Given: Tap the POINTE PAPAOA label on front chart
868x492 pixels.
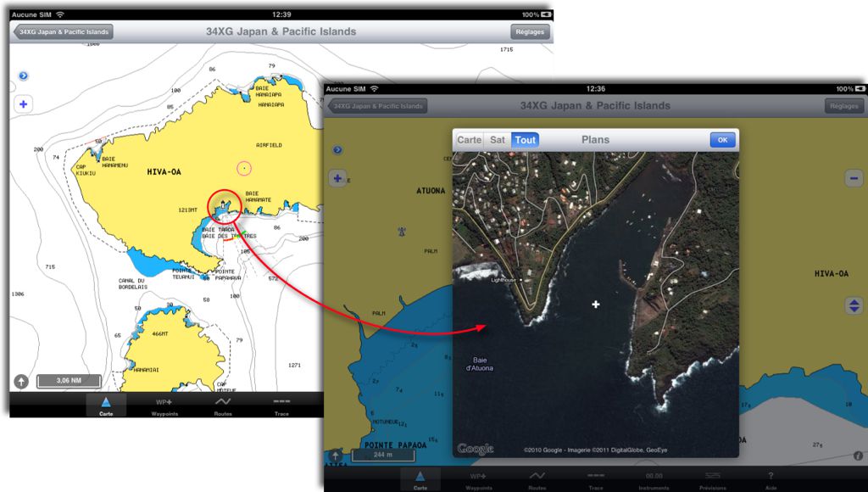Looking at the screenshot, I should pos(395,444).
